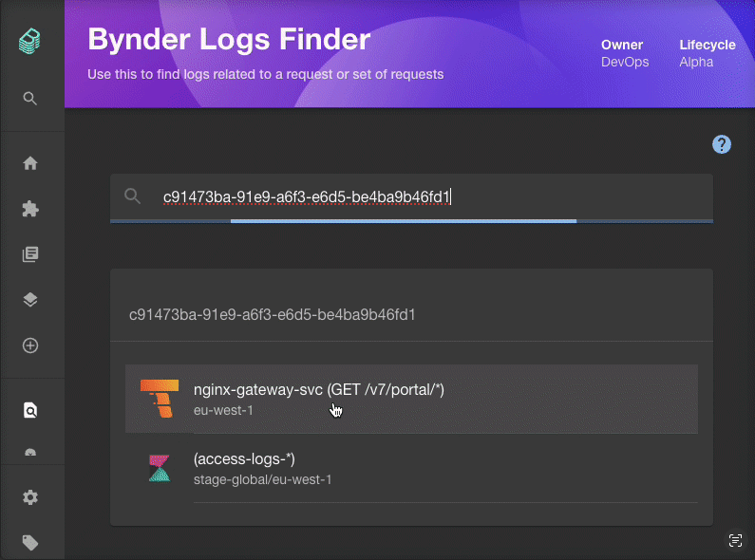Open the docs library sidebar icon
The image size is (755, 560).
(30, 254)
